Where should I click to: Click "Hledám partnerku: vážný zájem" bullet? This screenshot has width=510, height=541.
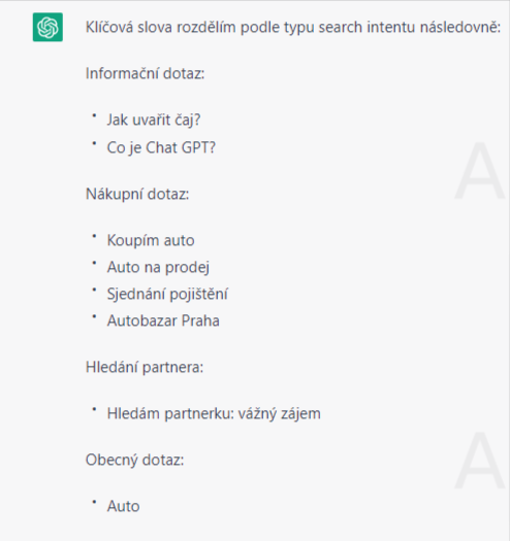click(214, 414)
